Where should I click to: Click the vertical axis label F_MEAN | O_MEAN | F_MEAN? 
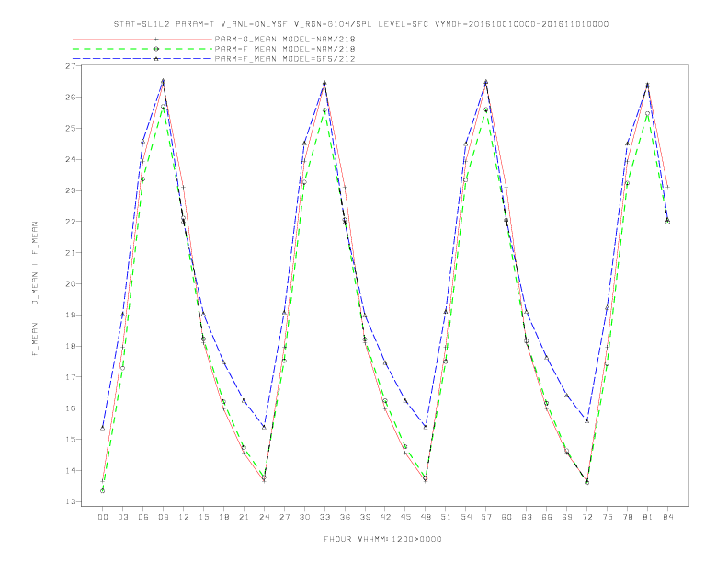pyautogui.click(x=35, y=289)
